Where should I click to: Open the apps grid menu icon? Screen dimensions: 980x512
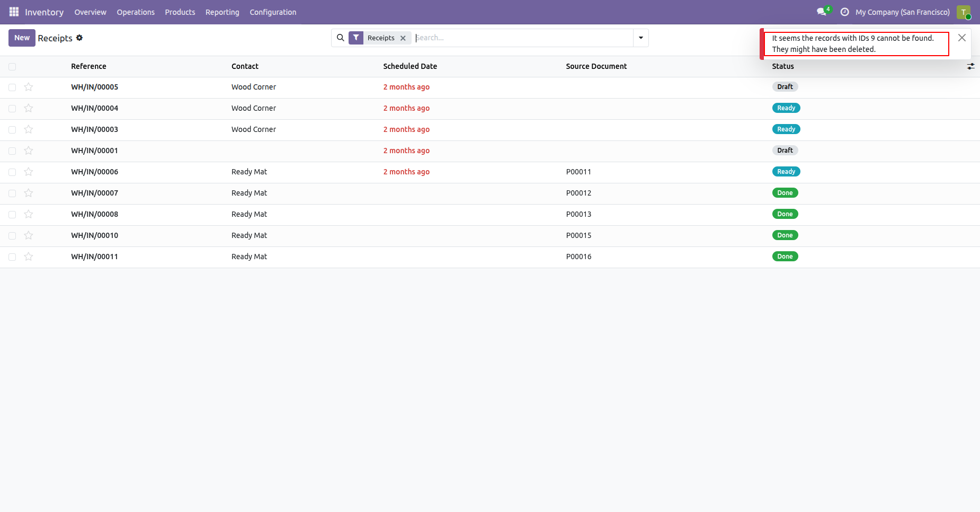14,12
